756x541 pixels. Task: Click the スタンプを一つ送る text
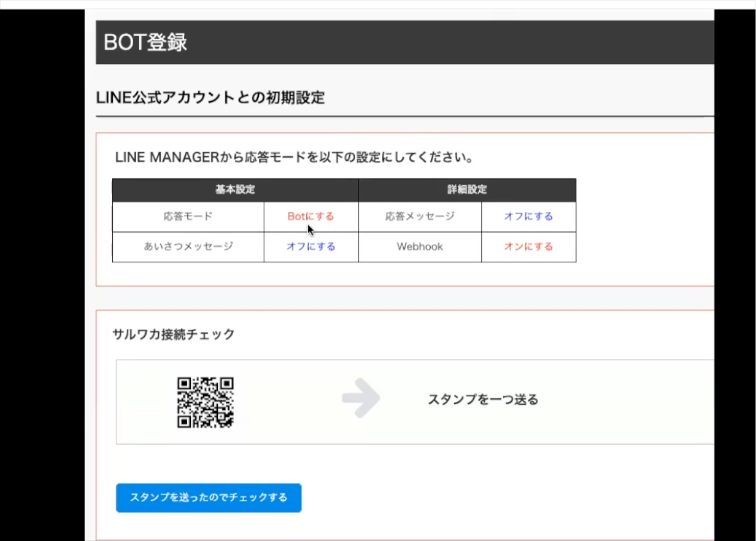pyautogui.click(x=483, y=400)
